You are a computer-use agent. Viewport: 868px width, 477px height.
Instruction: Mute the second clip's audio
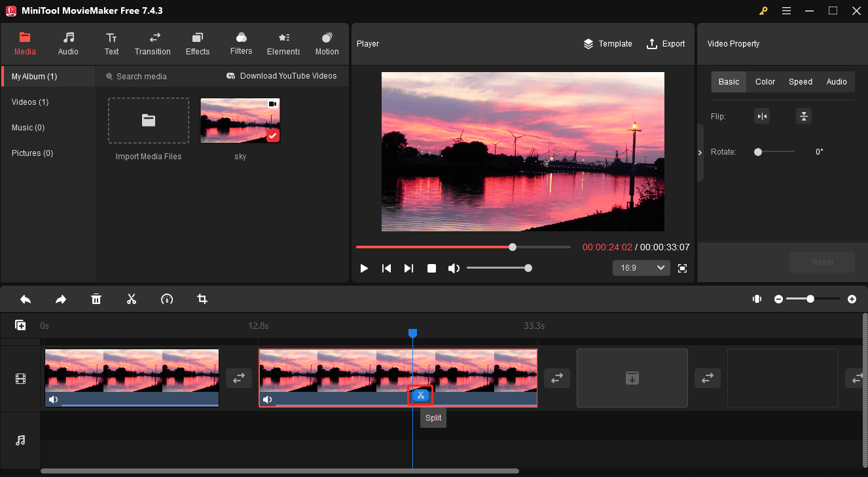click(267, 400)
